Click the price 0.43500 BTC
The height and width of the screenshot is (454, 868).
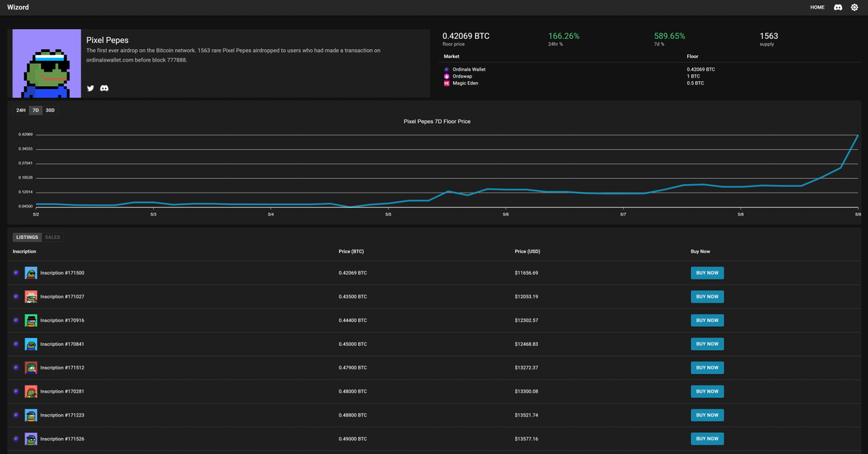(x=352, y=297)
